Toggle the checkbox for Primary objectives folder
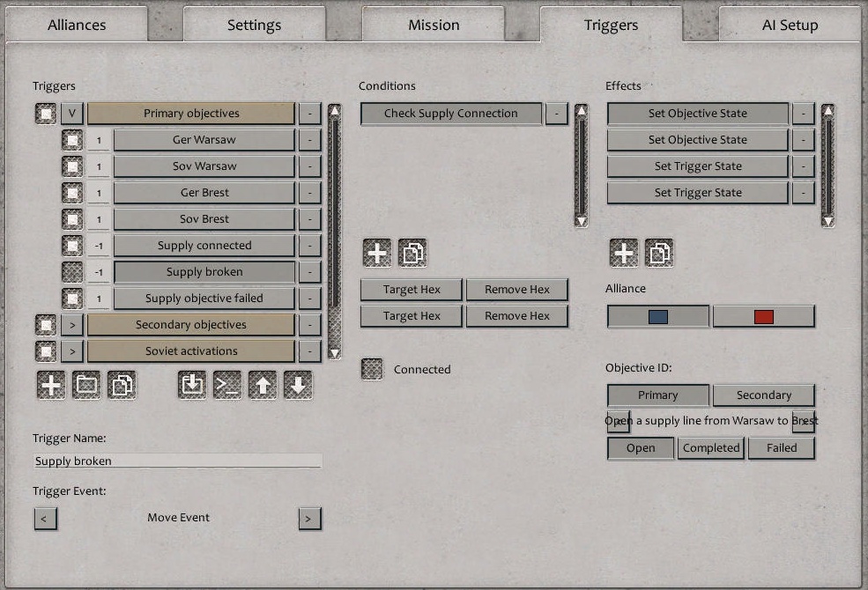 46,114
